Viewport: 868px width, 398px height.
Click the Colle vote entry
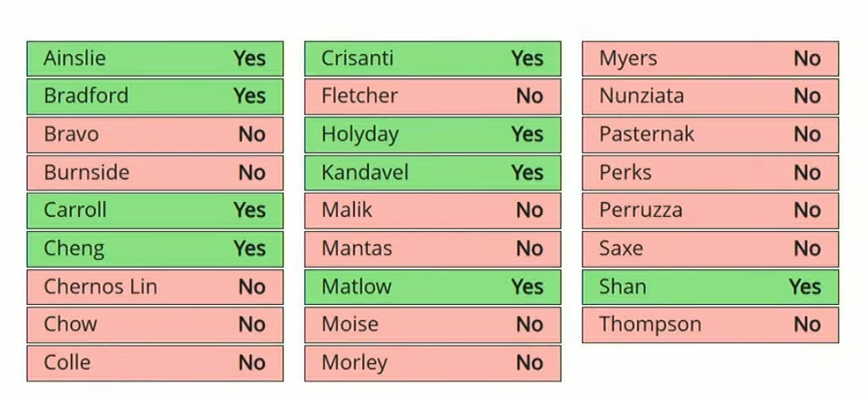click(154, 363)
